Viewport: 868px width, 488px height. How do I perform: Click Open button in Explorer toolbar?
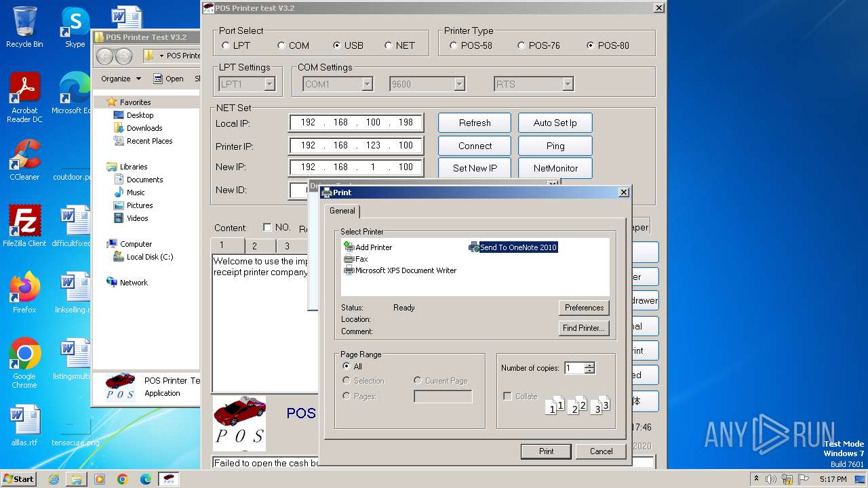(168, 79)
